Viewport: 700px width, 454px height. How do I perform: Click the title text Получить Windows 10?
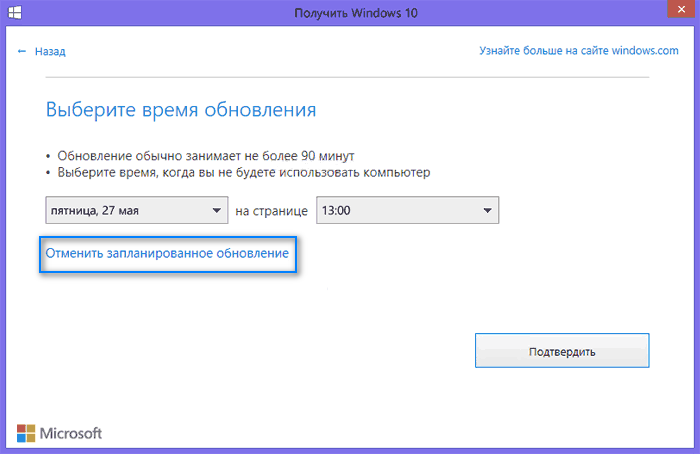349,12
